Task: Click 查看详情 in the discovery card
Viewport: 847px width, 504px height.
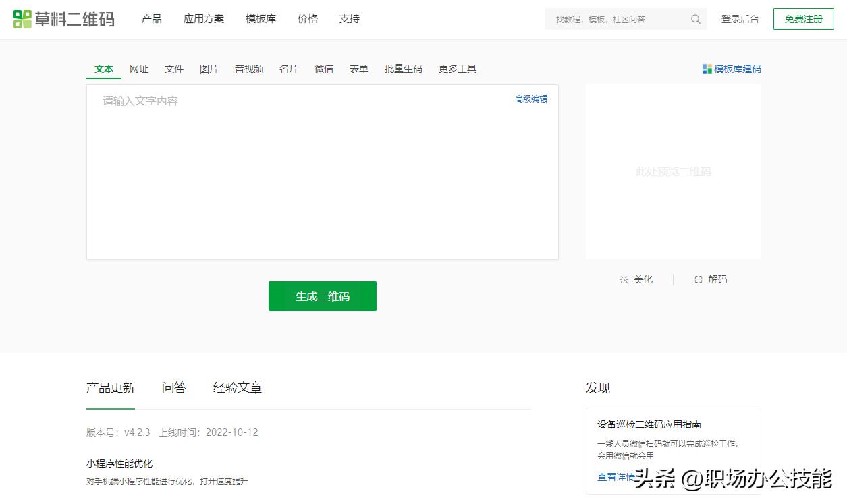Action: (615, 476)
